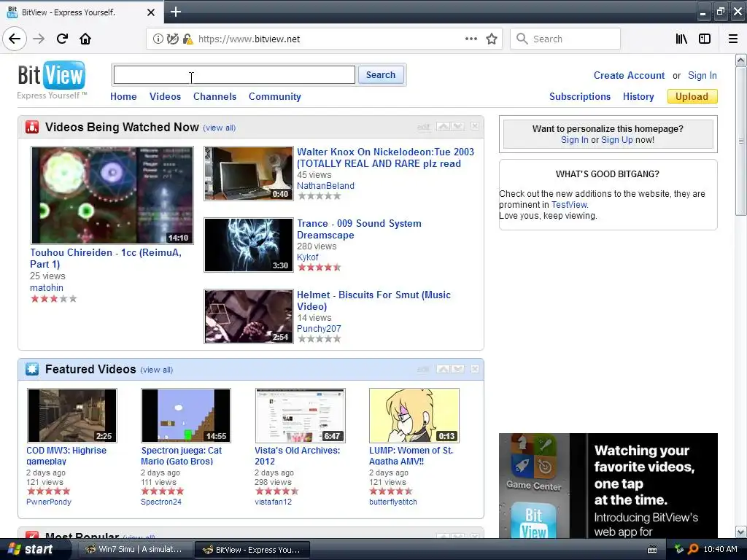This screenshot has width=747, height=560.
Task: Click the Videos Being Watched Now section icon
Action: (32, 127)
